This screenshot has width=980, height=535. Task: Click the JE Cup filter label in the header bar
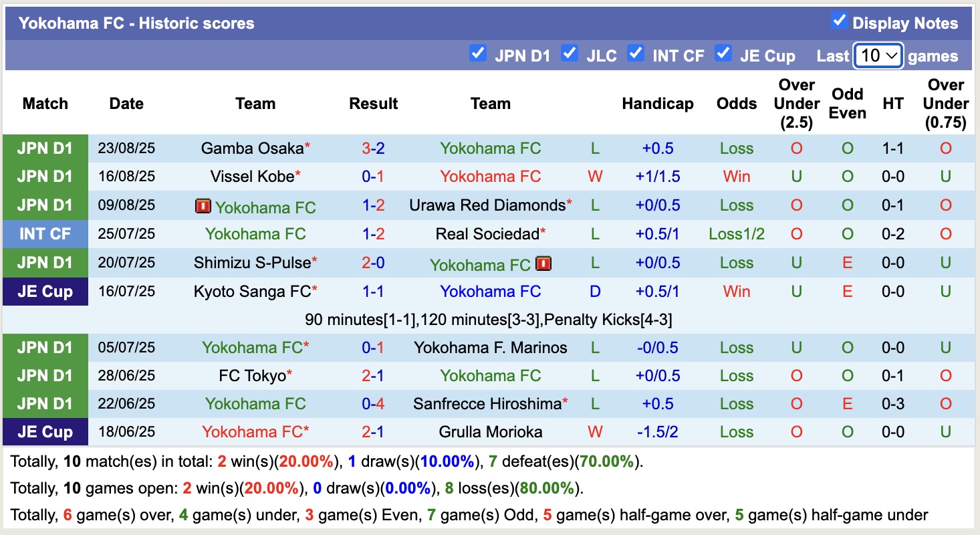click(767, 56)
